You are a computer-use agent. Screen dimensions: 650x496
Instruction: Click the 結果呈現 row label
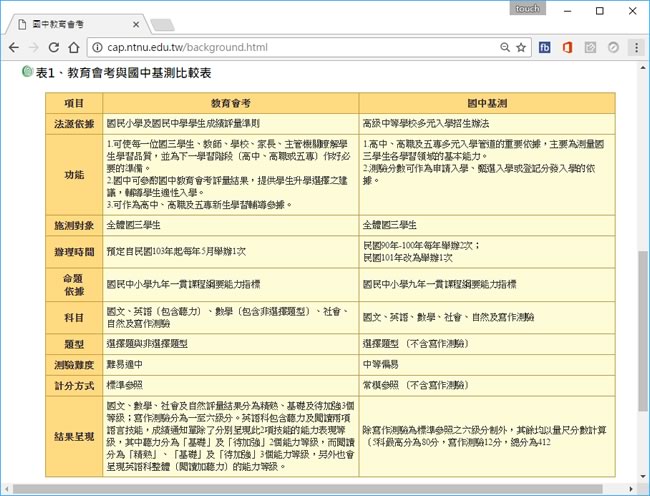pyautogui.click(x=74, y=436)
